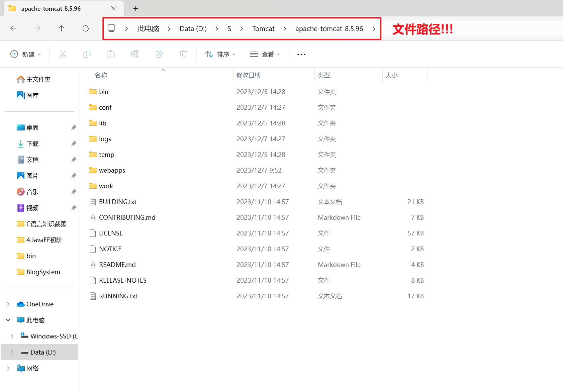Refresh the current folder view
Viewport: 563px width, 392px height.
coord(86,28)
